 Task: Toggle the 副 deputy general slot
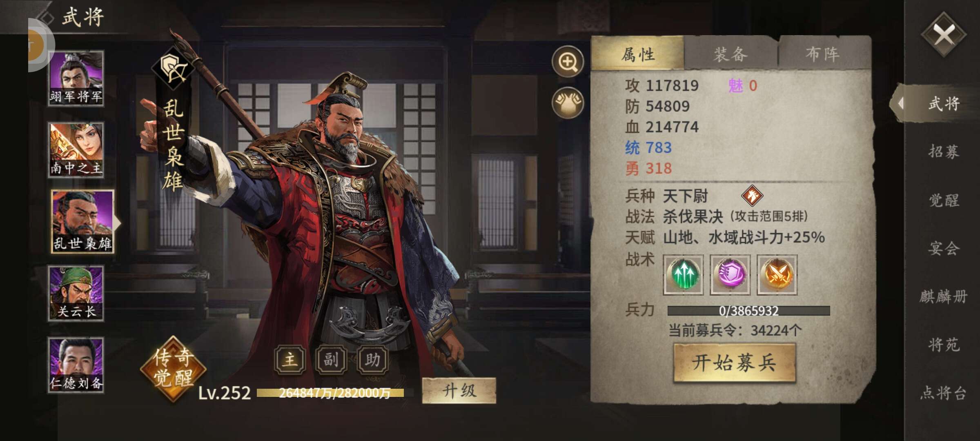pyautogui.click(x=331, y=360)
